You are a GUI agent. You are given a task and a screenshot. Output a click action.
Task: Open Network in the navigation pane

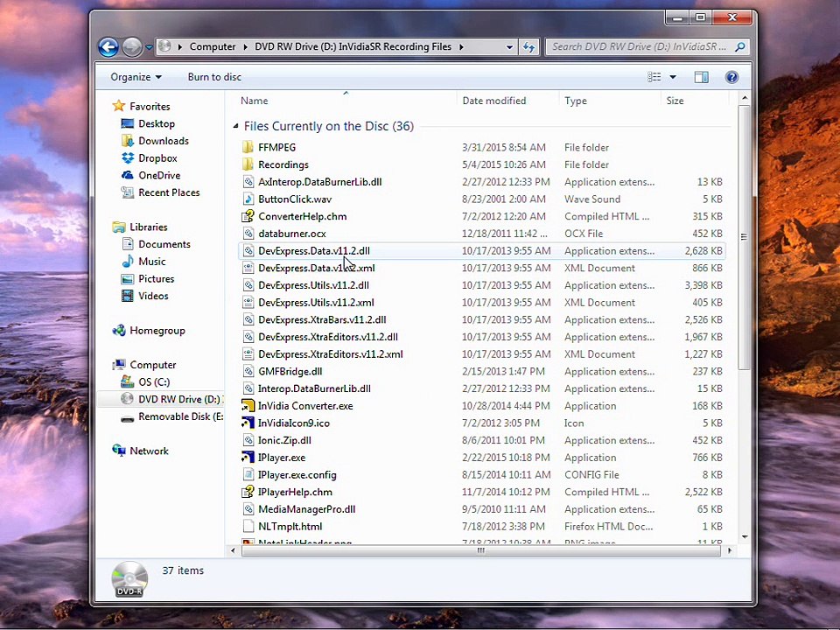(x=149, y=451)
